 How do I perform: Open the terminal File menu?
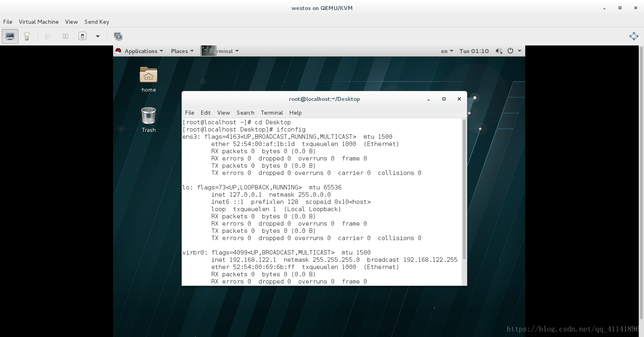pyautogui.click(x=190, y=113)
